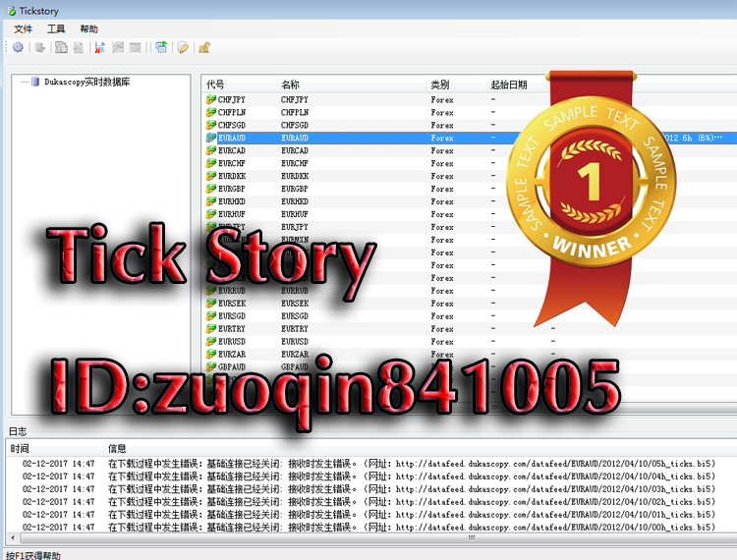Click the symbol icon of row EURHKD
The image size is (737, 560).
click(x=211, y=201)
